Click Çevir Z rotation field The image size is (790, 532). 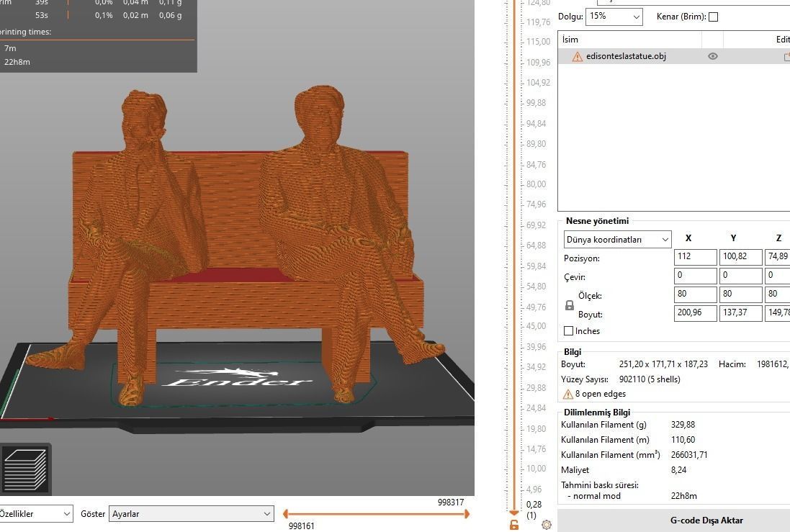pyautogui.click(x=778, y=276)
